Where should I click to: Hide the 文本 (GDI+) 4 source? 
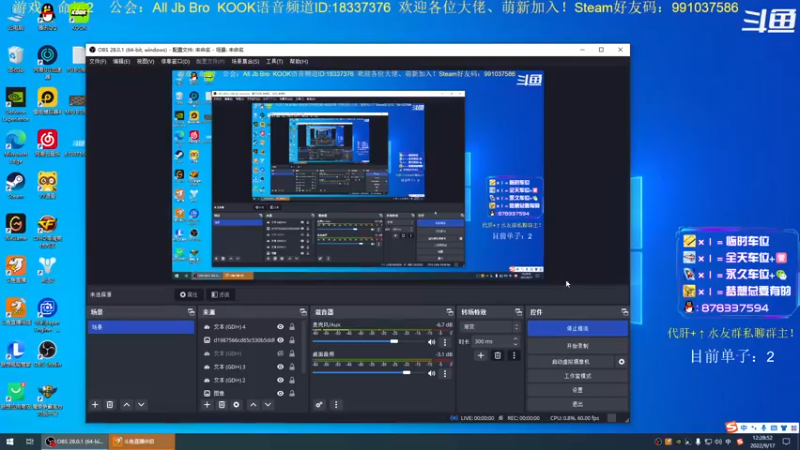point(280,327)
